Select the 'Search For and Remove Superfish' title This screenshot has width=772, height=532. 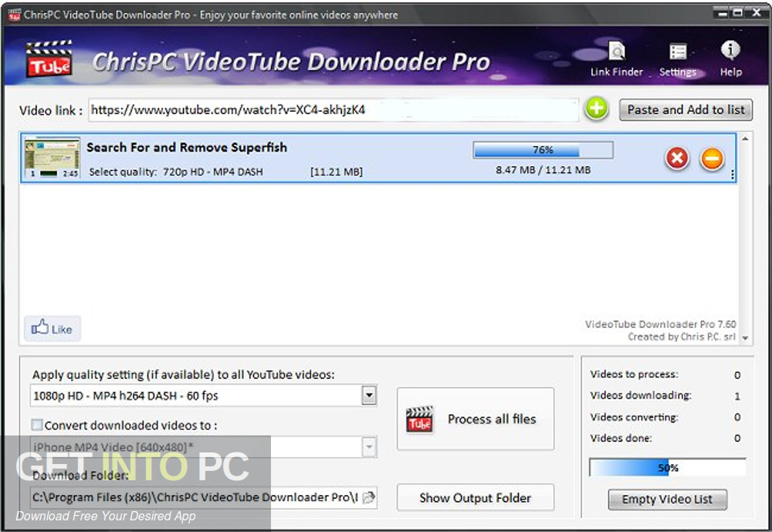pos(187,147)
